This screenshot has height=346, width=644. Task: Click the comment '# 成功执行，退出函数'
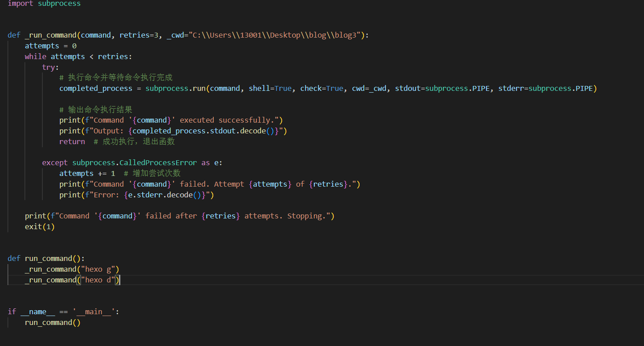tap(134, 141)
